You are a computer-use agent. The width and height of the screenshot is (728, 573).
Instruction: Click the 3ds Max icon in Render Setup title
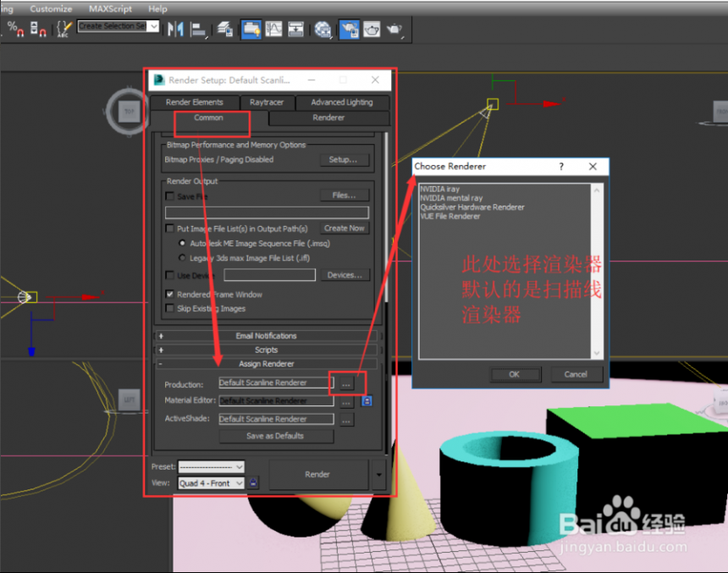pos(159,80)
